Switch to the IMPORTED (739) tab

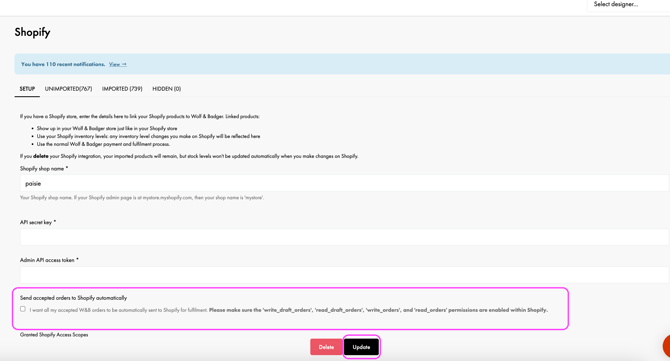tap(122, 89)
